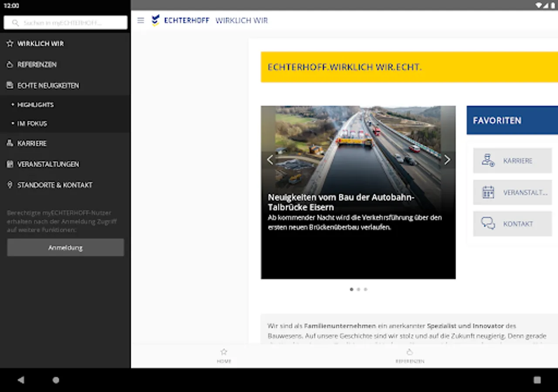This screenshot has height=392, width=558.
Task: Select the first carousel dot
Action: coord(351,289)
